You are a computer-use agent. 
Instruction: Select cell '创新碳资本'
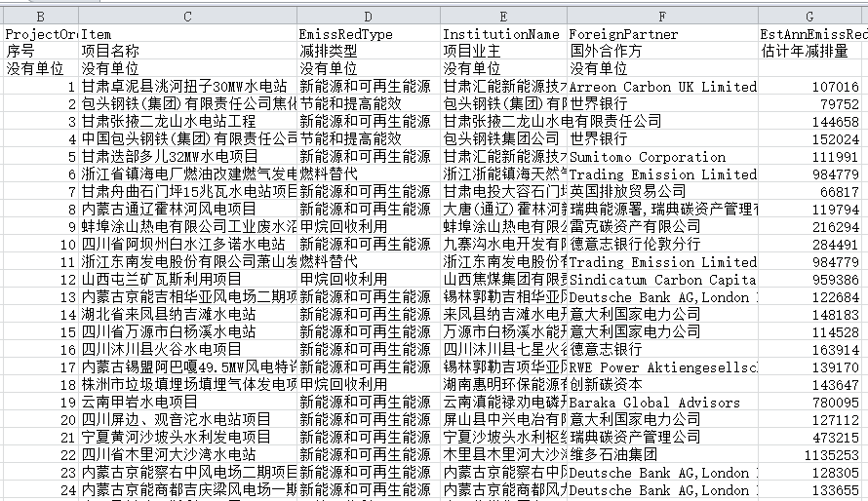coord(662,384)
